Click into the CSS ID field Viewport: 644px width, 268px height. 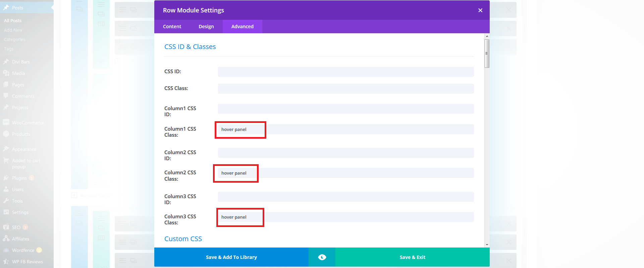345,72
